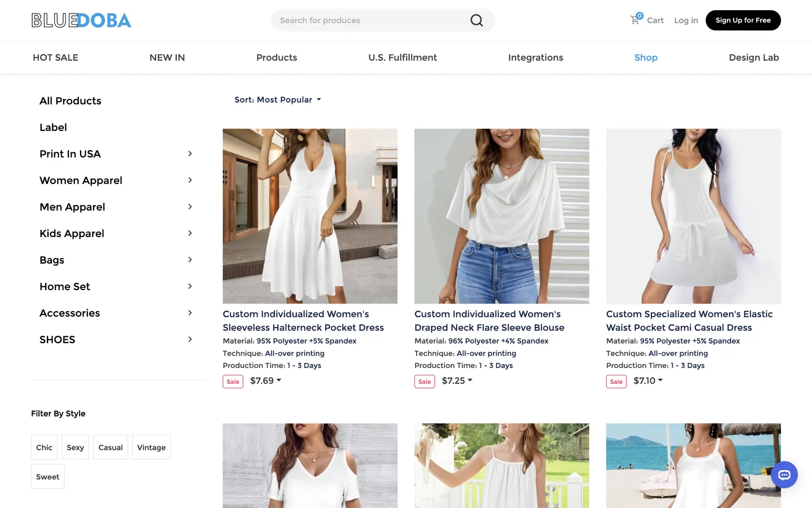Open the garden camisole top photo
The image size is (812, 508).
502,466
